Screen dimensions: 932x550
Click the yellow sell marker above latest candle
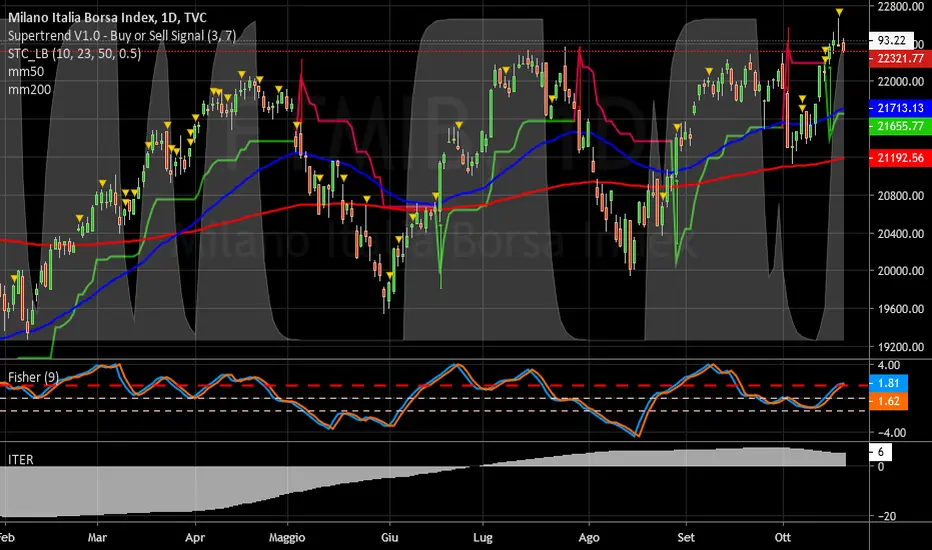point(839,12)
